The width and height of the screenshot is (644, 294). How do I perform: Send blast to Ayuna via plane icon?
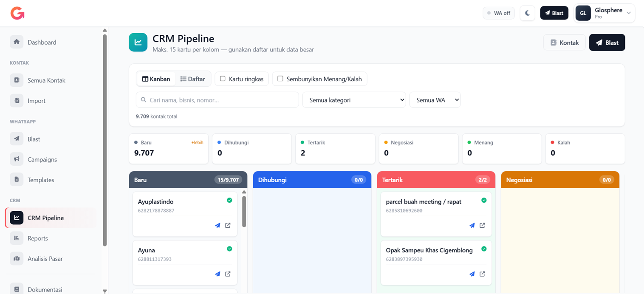click(x=217, y=274)
